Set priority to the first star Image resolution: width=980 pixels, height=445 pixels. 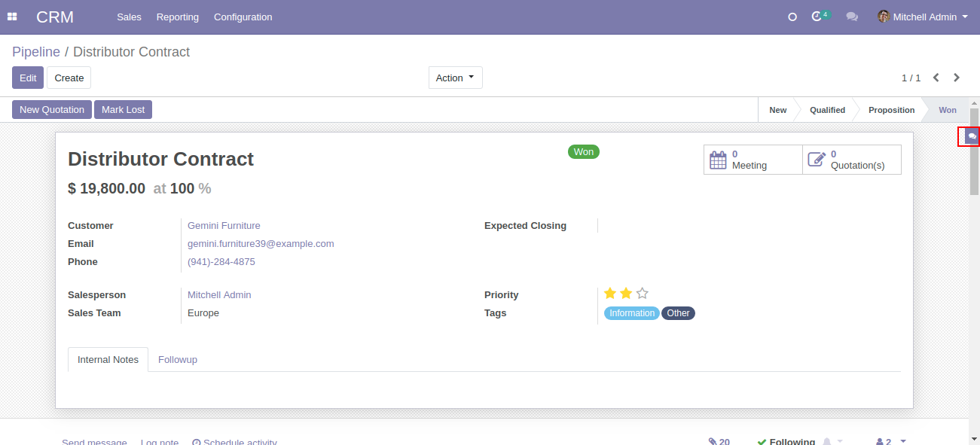click(610, 294)
